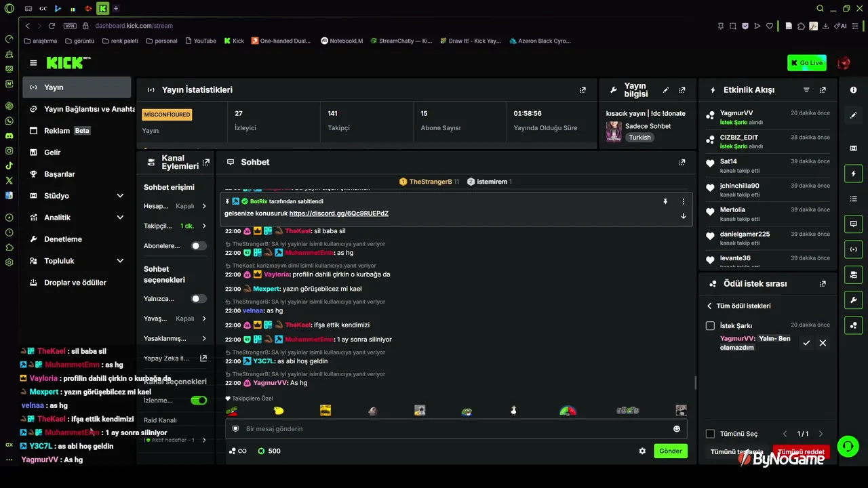
Task: Click the info icon in right rail
Action: (x=853, y=90)
